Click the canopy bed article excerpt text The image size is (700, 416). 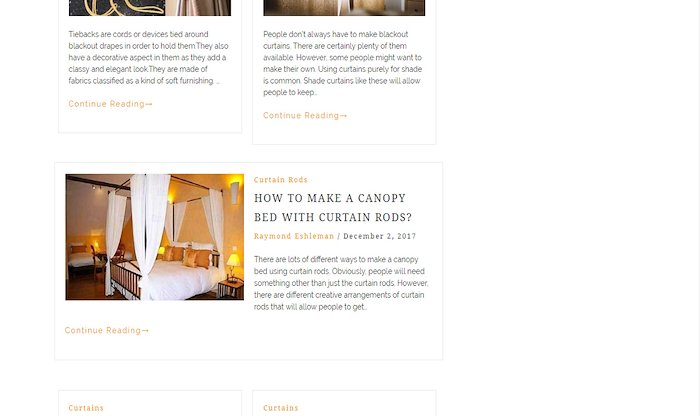coord(341,283)
